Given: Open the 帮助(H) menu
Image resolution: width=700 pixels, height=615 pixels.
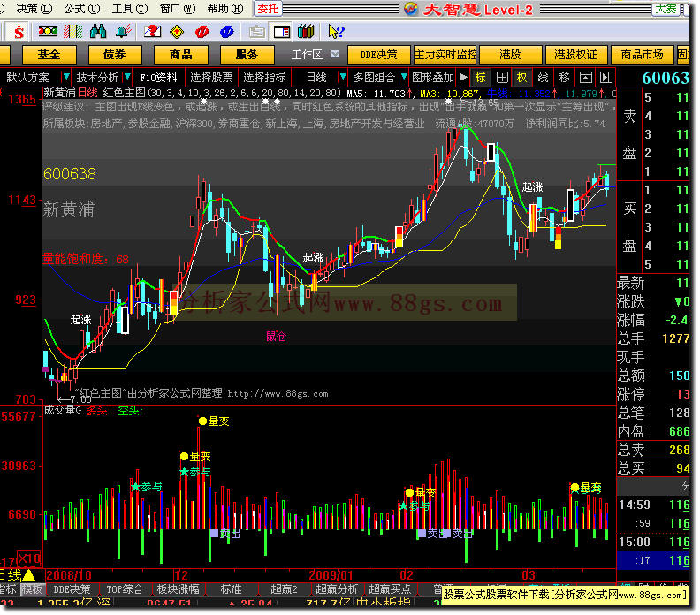Looking at the screenshot, I should (225, 9).
